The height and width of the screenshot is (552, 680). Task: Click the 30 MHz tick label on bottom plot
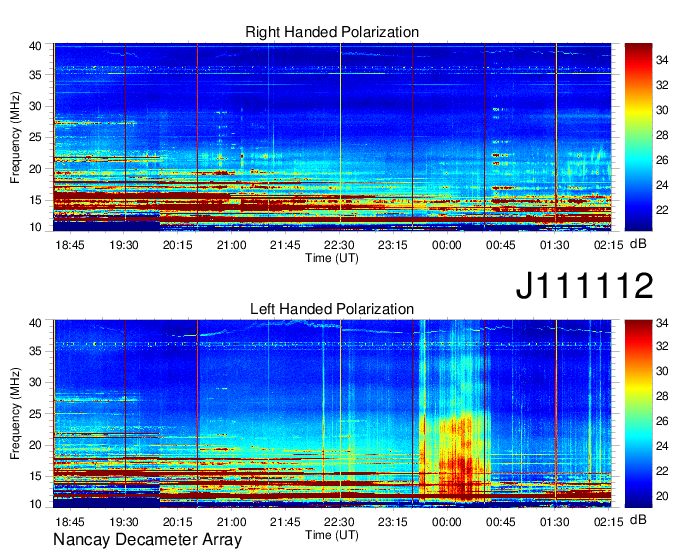click(x=35, y=382)
